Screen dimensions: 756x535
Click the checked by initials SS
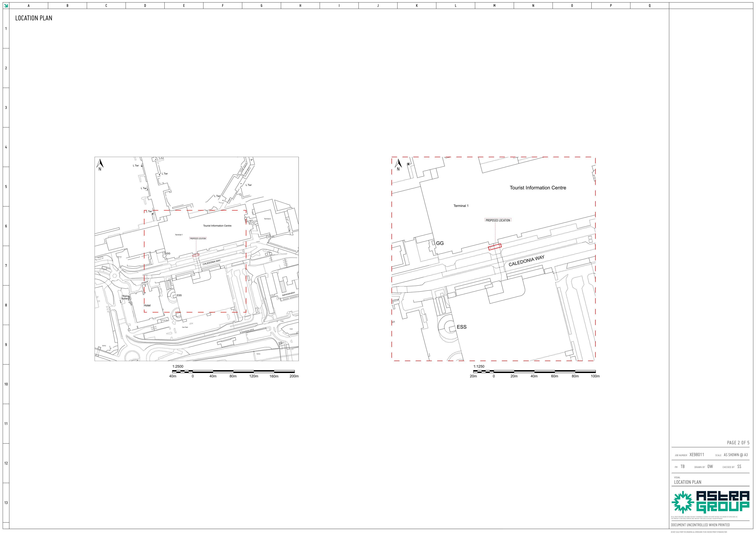click(x=739, y=466)
